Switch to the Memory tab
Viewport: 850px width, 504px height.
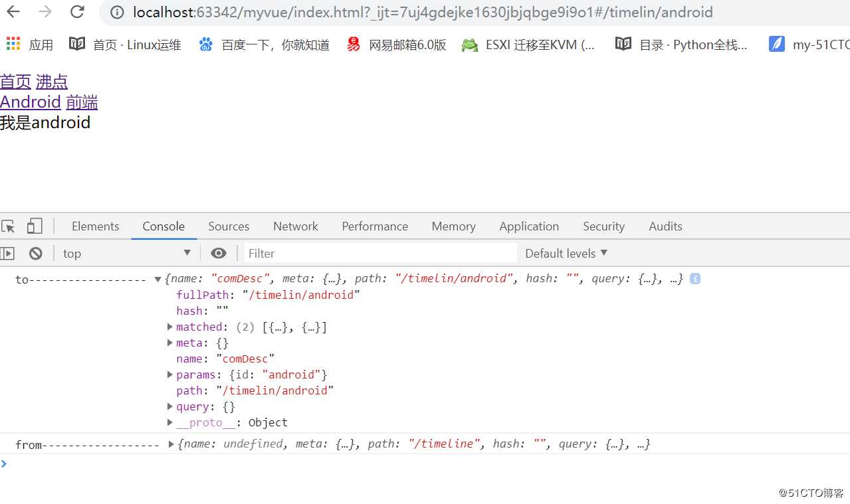(453, 226)
